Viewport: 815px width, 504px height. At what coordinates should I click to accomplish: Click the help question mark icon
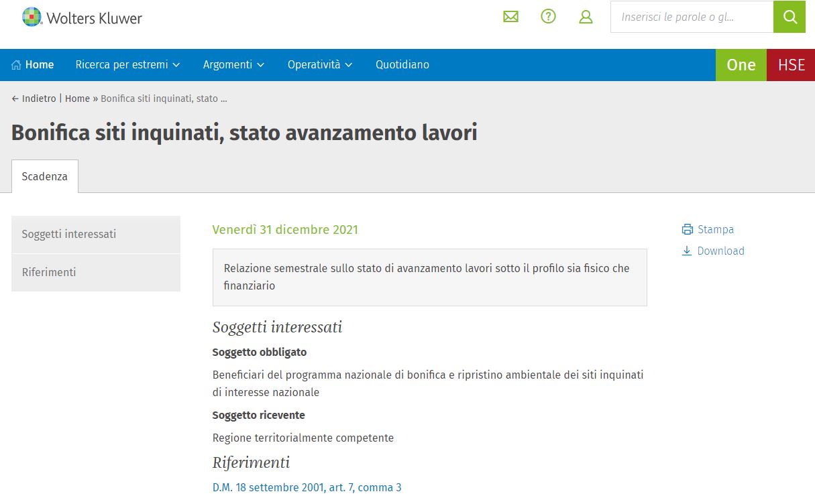pos(548,17)
